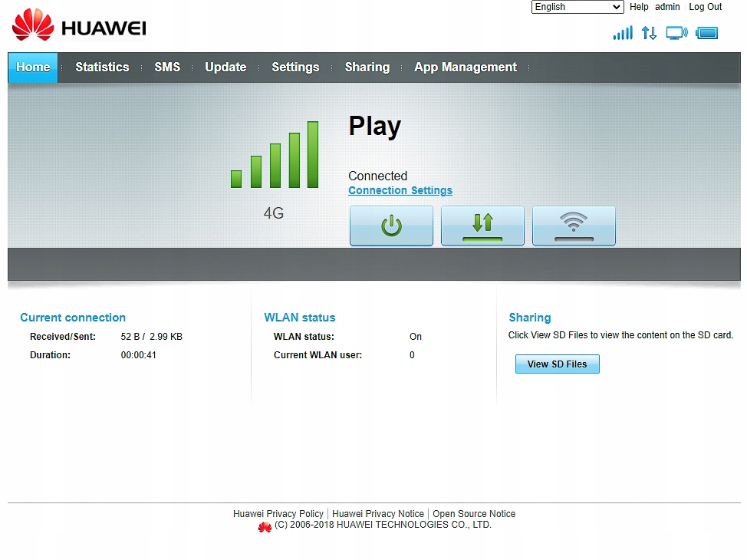The width and height of the screenshot is (747, 560).
Task: Toggle the Wi-Fi button
Action: (574, 226)
